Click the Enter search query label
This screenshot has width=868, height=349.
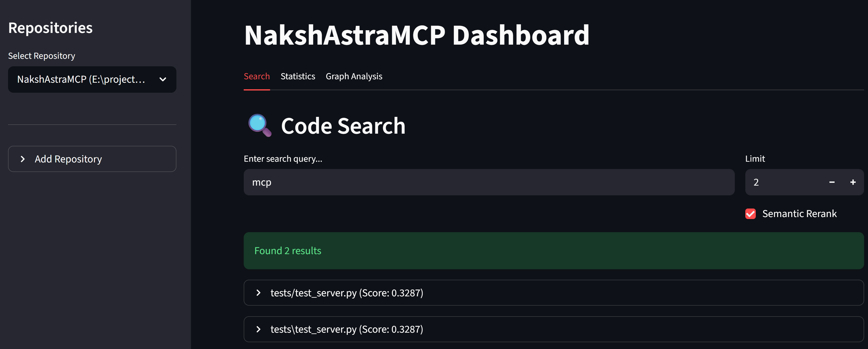(283, 159)
